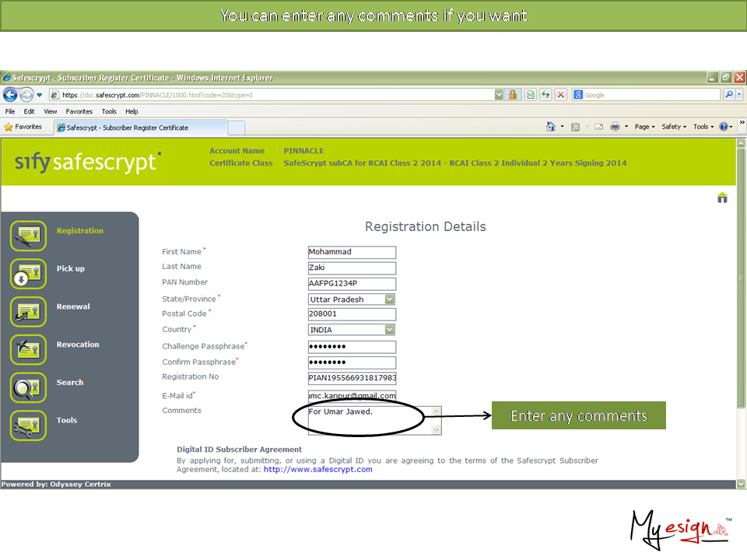This screenshot has height=560, width=747.
Task: Click the Pick up certificate icon
Action: point(29,274)
